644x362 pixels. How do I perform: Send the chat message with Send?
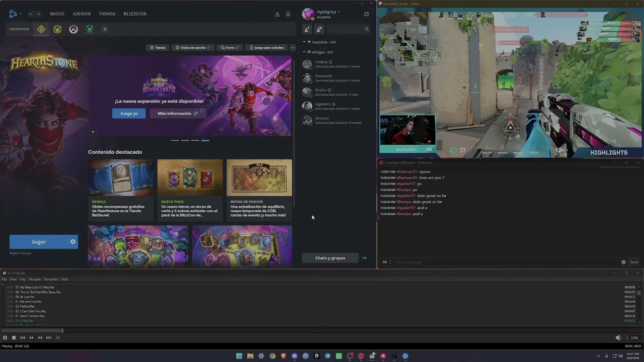tap(634, 262)
